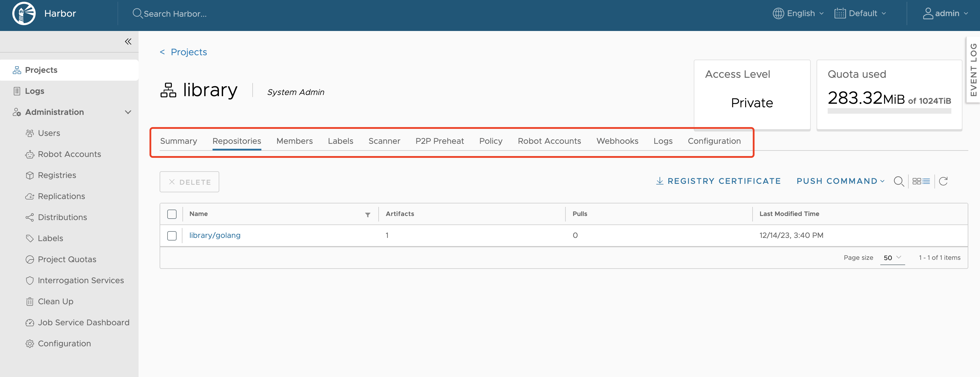Open the Webhooks tab
The height and width of the screenshot is (377, 980).
coord(617,141)
